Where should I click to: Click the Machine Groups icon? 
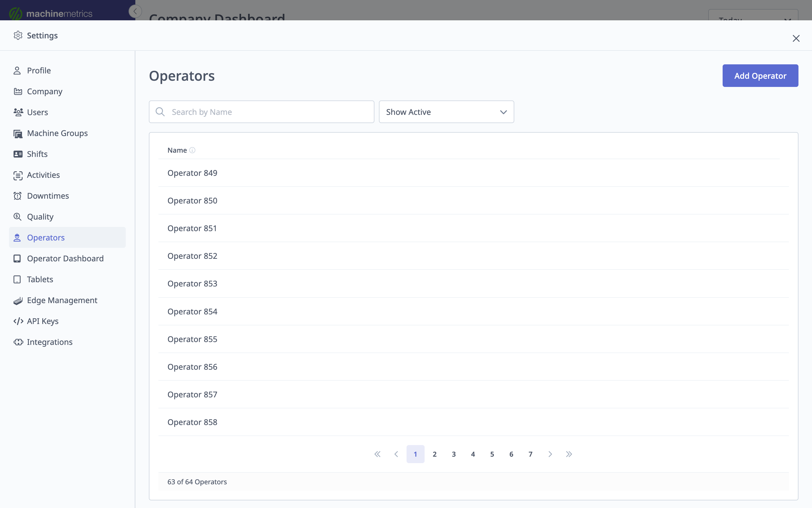click(18, 133)
